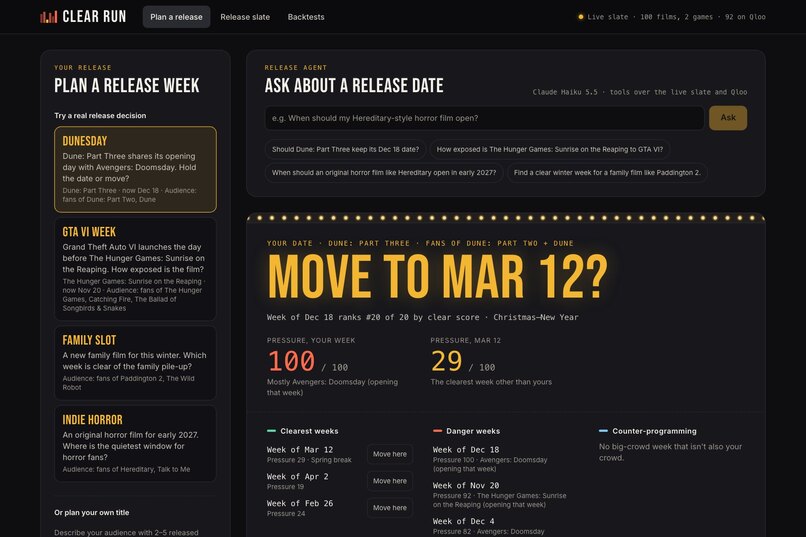The image size is (806, 537).
Task: Click the yellow live slate status dot
Action: 581,17
